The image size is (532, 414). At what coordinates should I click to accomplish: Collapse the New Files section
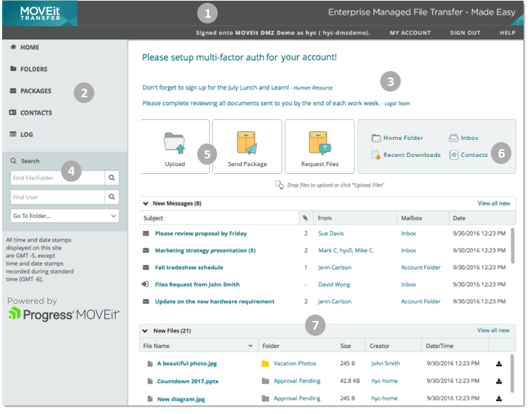tap(146, 331)
